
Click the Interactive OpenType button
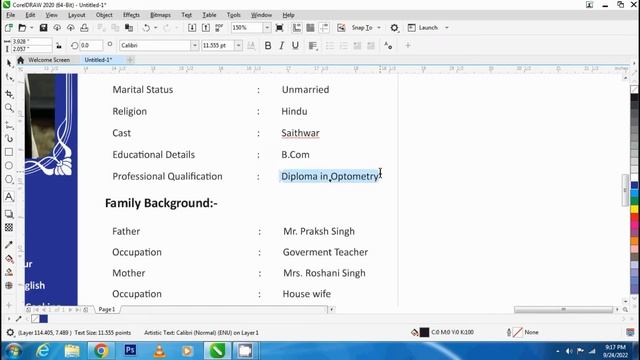[388, 46]
